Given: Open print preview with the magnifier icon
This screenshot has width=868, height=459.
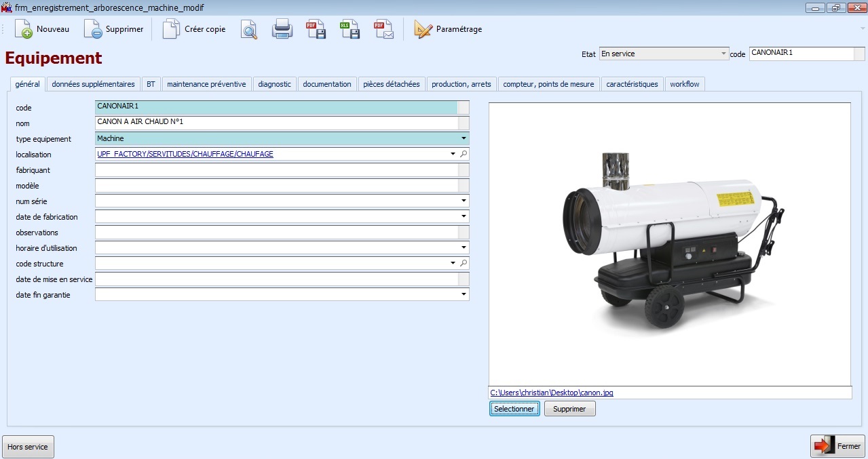Looking at the screenshot, I should (x=249, y=30).
